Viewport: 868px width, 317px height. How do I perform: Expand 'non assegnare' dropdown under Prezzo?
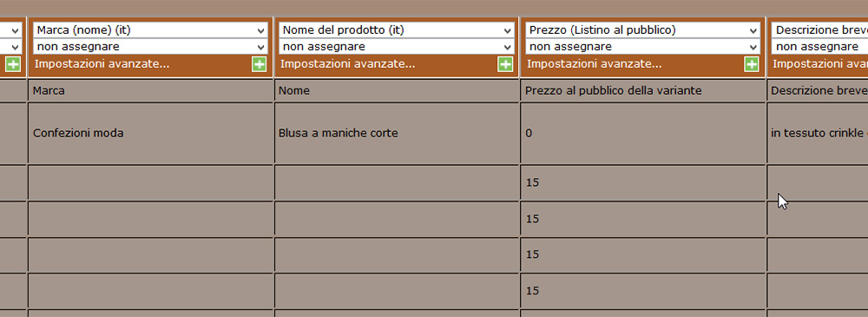point(642,47)
